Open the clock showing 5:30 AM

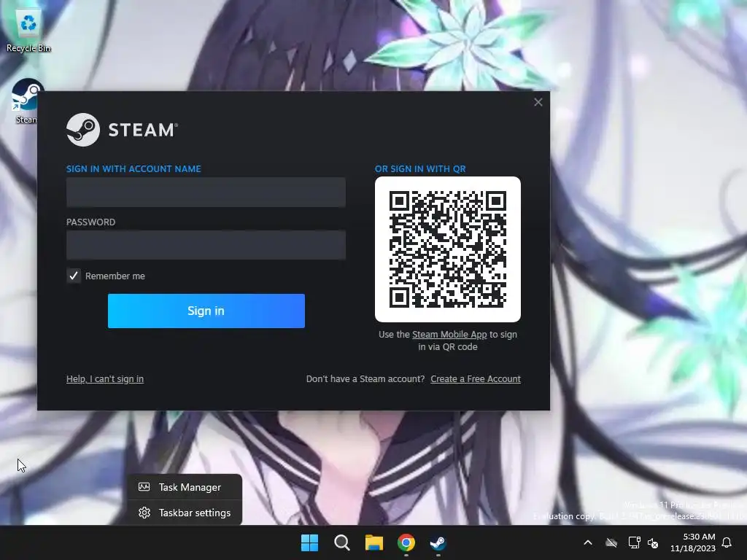(x=693, y=542)
